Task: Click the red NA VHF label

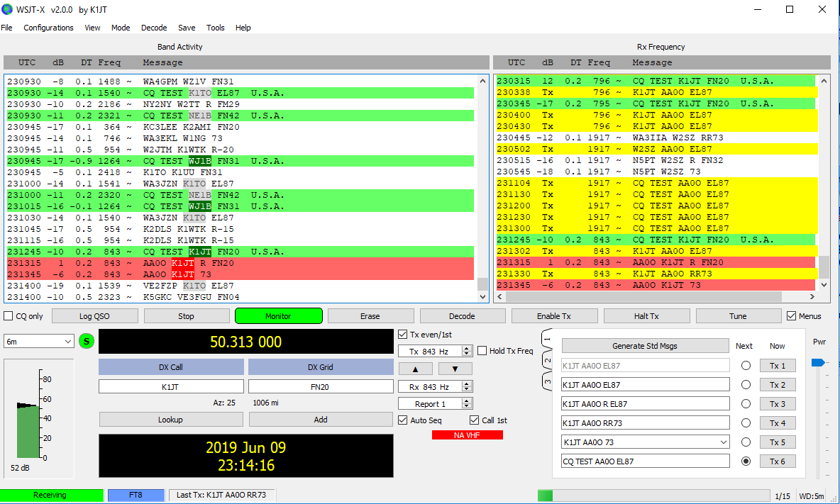Action: 467,435
